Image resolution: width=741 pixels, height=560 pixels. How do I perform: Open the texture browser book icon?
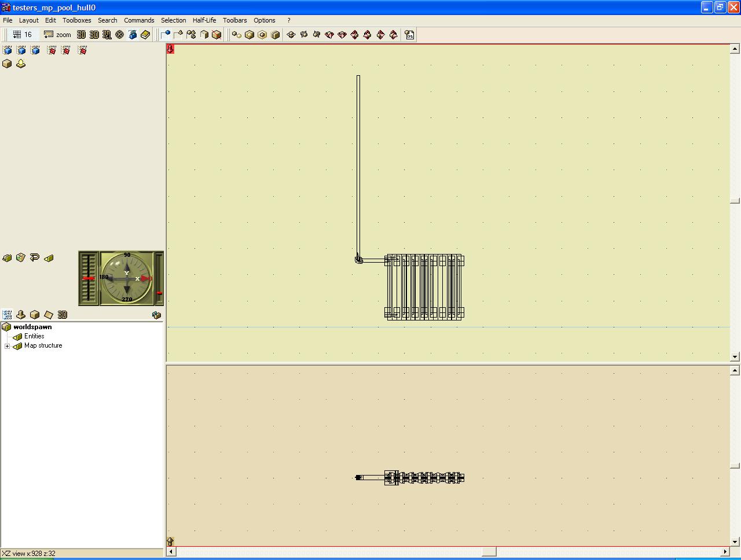coord(145,35)
